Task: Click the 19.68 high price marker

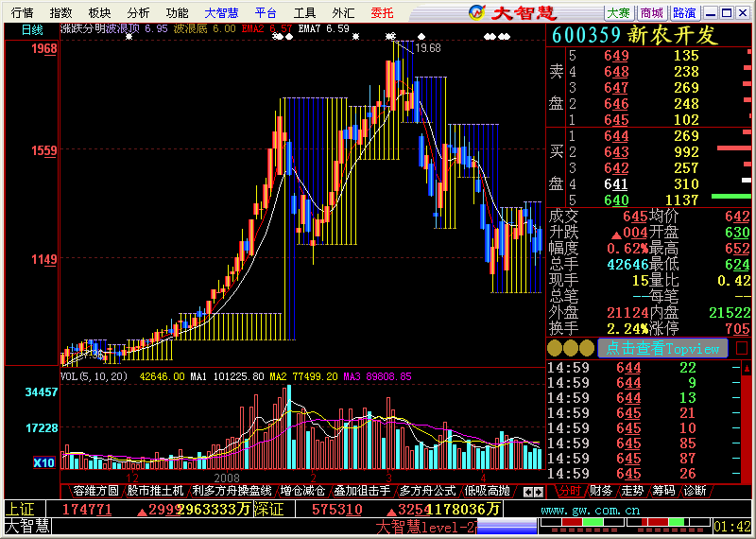Action: coord(428,48)
